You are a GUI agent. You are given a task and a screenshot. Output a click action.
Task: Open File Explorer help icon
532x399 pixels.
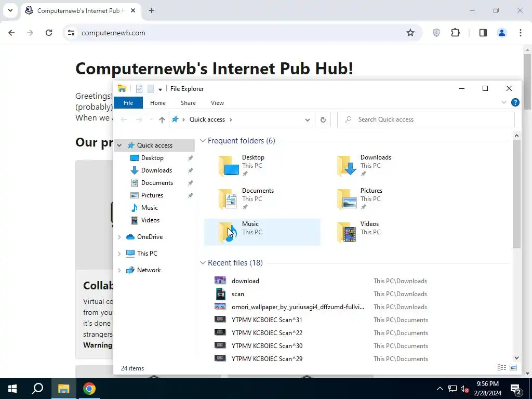coord(515,102)
